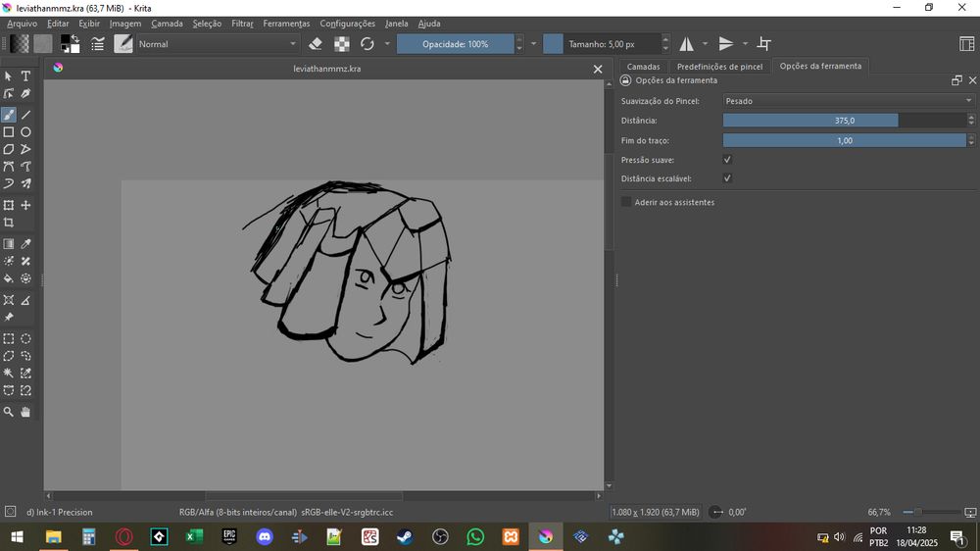
Task: Click the horizontal mirror tool icon
Action: 686,44
